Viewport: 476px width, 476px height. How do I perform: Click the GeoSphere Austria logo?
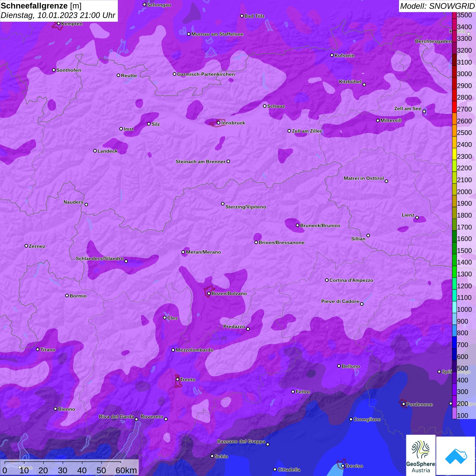pos(421,455)
